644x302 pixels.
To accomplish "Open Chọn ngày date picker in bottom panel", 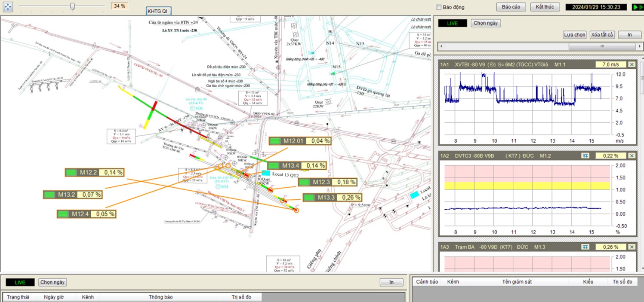I will coord(52,282).
